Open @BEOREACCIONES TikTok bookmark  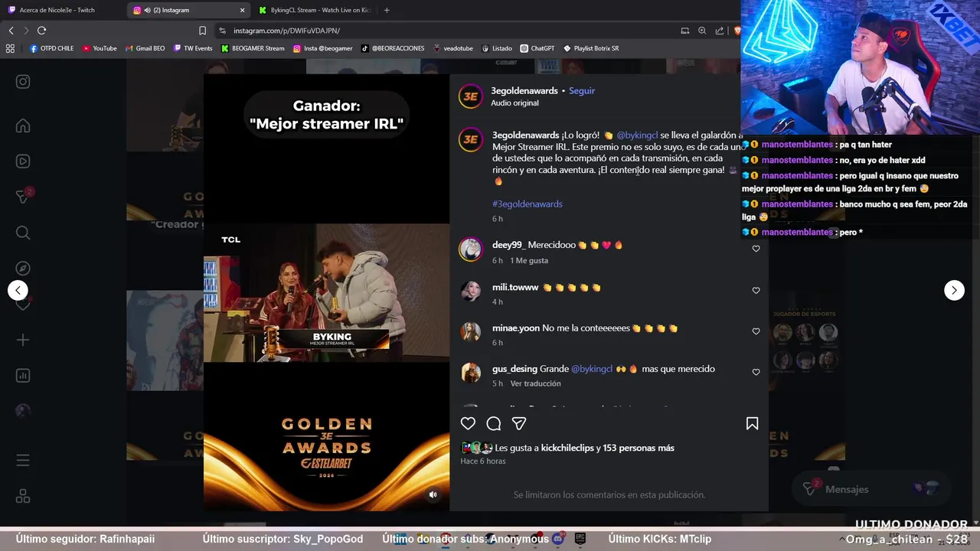pos(393,48)
